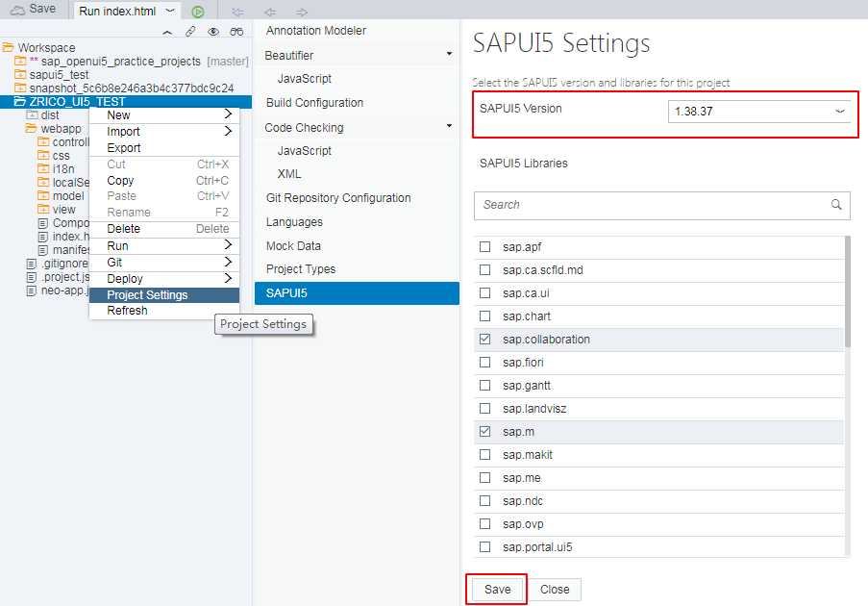Screen dimensions: 868x606
Task: Click the cloud Save icon in toolbar
Action: [17, 10]
